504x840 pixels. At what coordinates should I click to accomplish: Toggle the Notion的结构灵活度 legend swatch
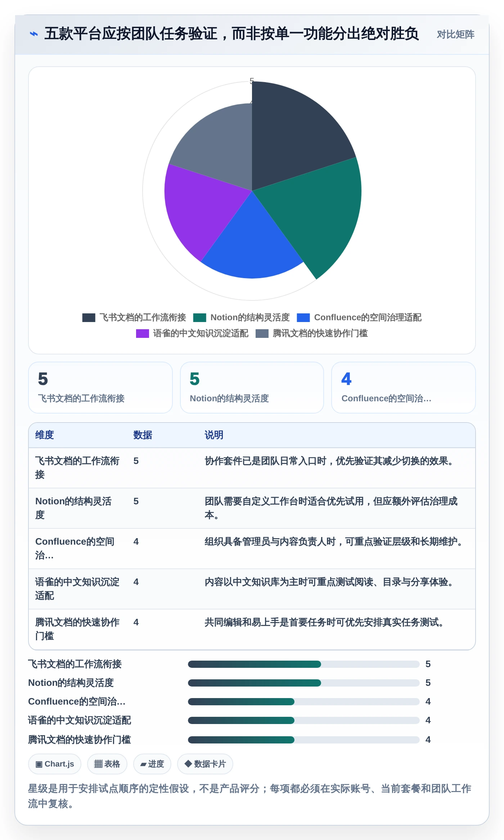[199, 318]
